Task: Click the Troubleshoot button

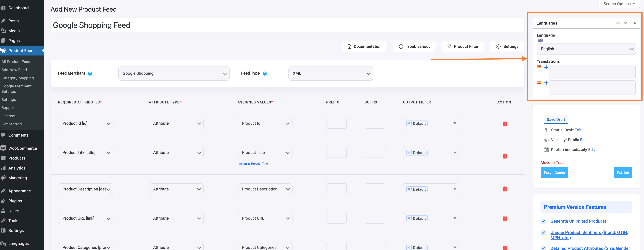Action: pyautogui.click(x=414, y=46)
